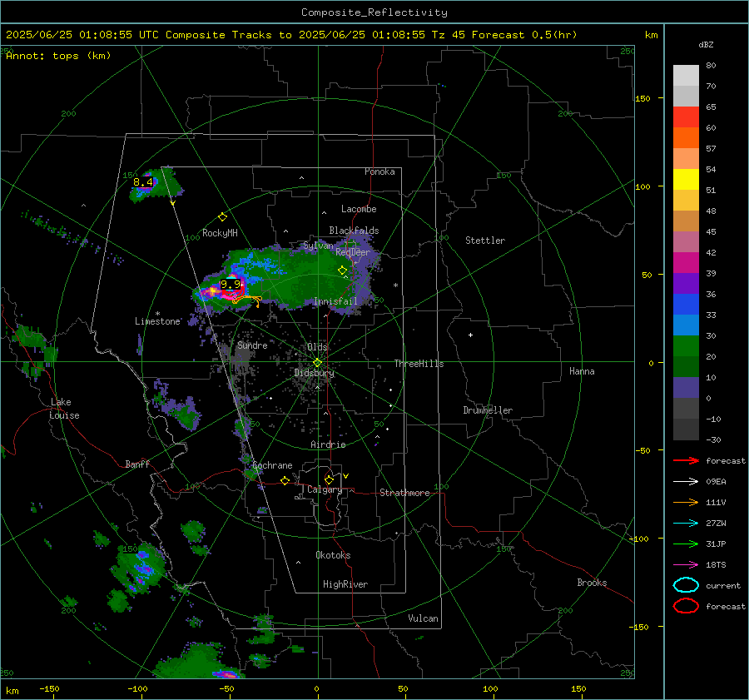Click right axis 150 km tick label
Screen dimensions: 749x700
pos(642,98)
